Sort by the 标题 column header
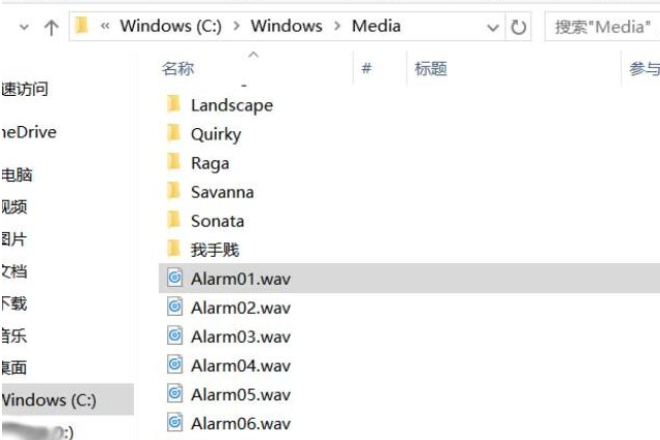The image size is (660, 440). (431, 69)
